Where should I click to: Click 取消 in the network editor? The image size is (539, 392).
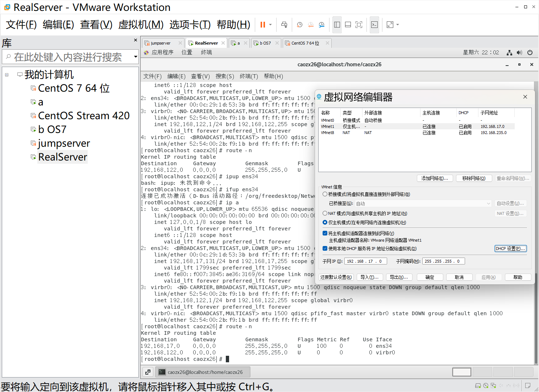(459, 277)
